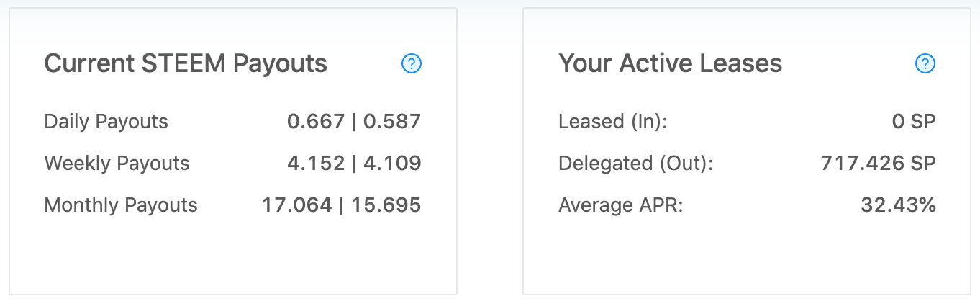This screenshot has height=304, width=980.
Task: Click the daily amount 0.667
Action: tap(316, 121)
